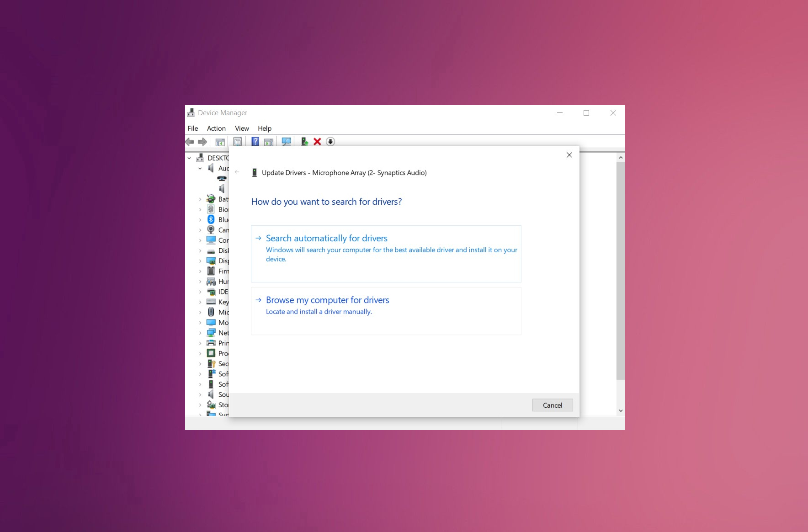Select the Keyboards icon in device tree
Screen dimensions: 808x532
point(211,302)
